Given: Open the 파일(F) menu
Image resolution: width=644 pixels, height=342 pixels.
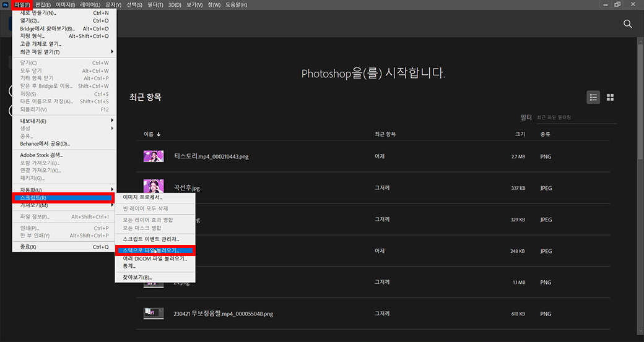Looking at the screenshot, I should [x=22, y=5].
